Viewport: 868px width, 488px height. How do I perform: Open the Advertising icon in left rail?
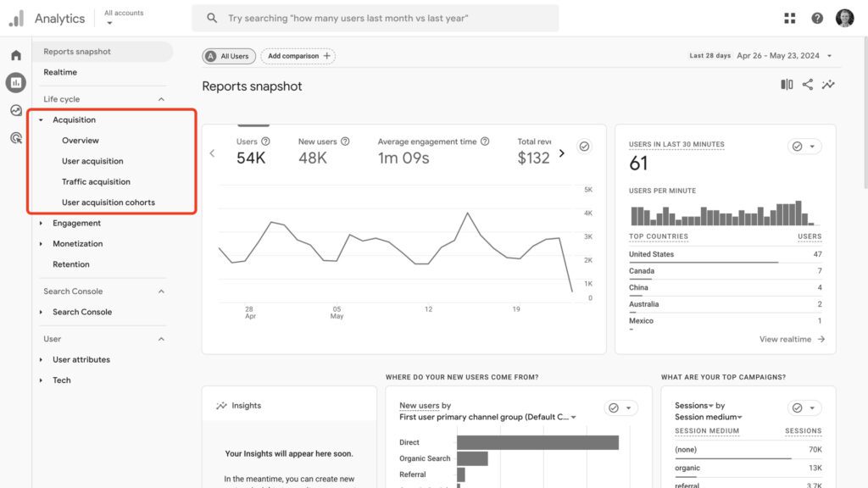(x=15, y=137)
